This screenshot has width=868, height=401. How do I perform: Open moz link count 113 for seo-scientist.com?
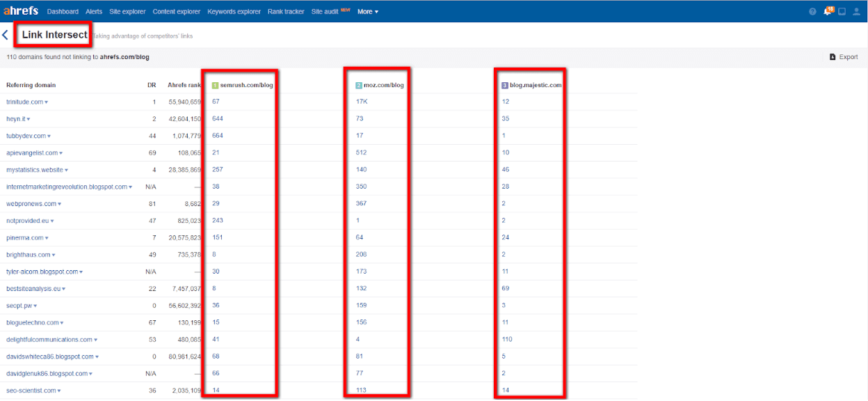[x=361, y=391]
